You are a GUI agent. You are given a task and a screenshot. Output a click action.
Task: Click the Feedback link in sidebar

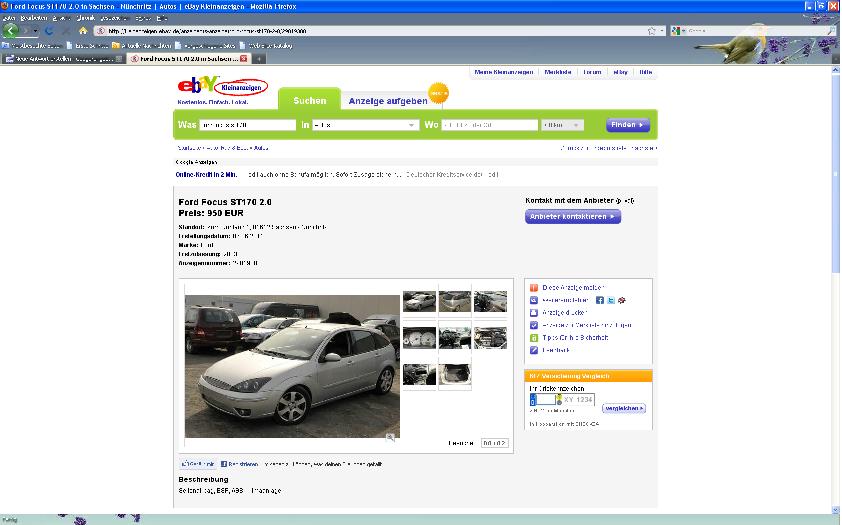556,350
